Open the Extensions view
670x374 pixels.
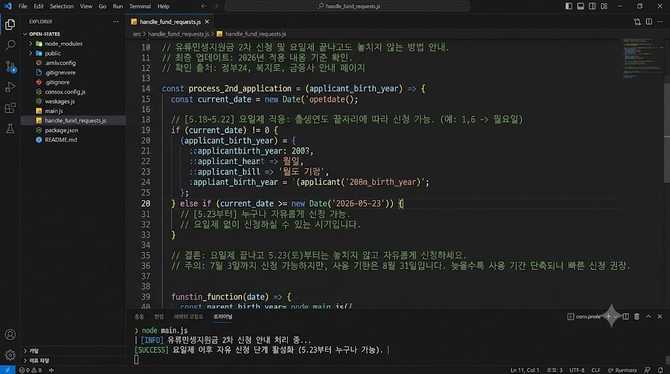point(10,108)
